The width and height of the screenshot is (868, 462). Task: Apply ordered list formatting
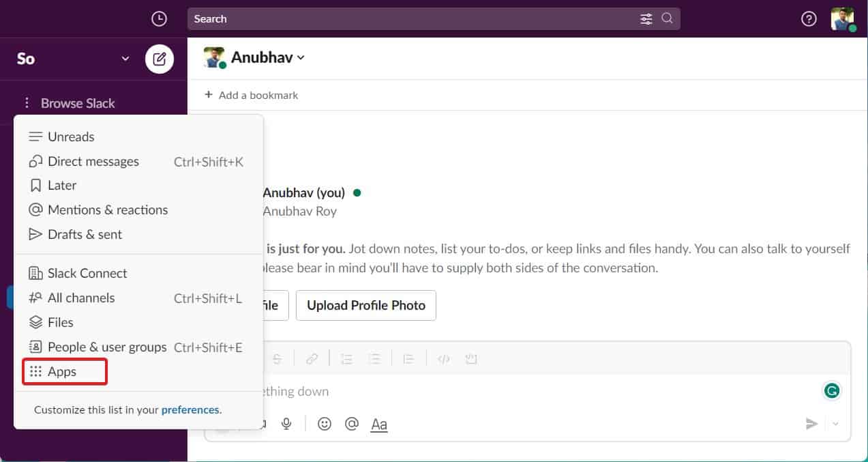click(346, 359)
